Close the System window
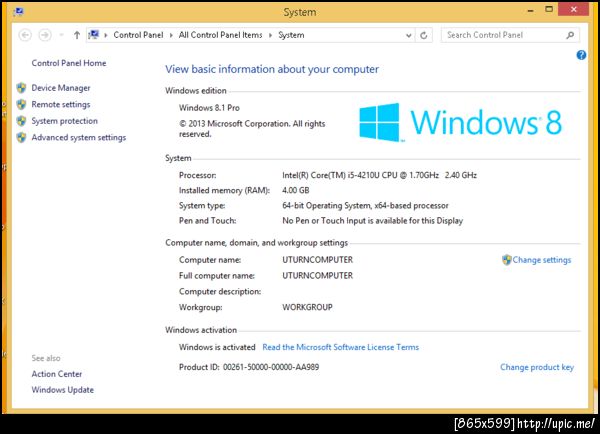 pyautogui.click(x=573, y=9)
